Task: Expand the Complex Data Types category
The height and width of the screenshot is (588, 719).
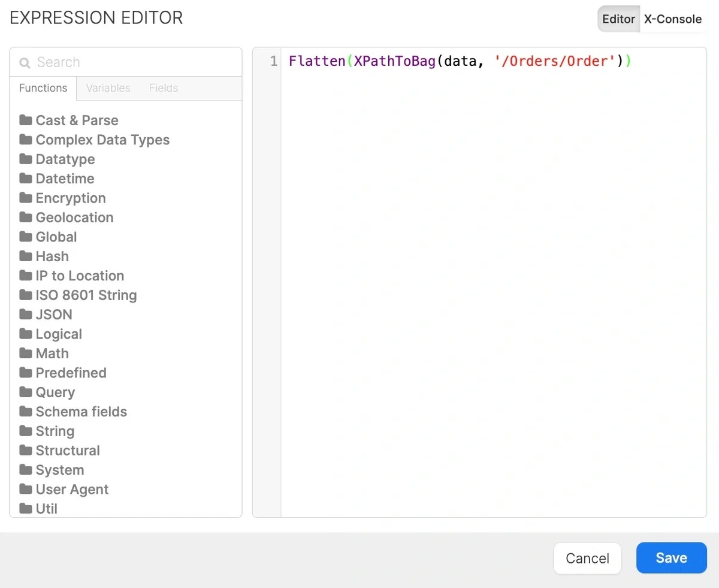Action: pos(94,140)
